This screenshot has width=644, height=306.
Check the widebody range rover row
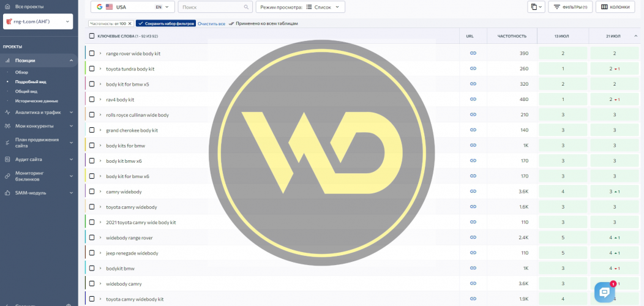point(92,237)
